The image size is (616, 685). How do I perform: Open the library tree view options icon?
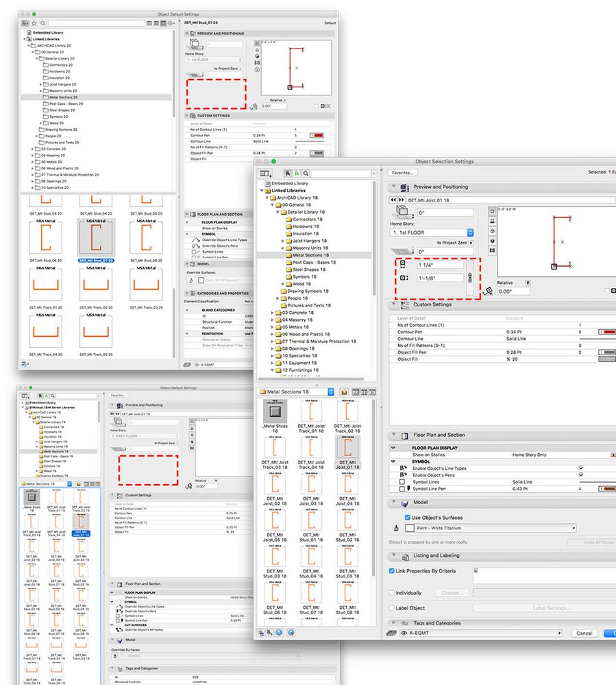point(264,173)
